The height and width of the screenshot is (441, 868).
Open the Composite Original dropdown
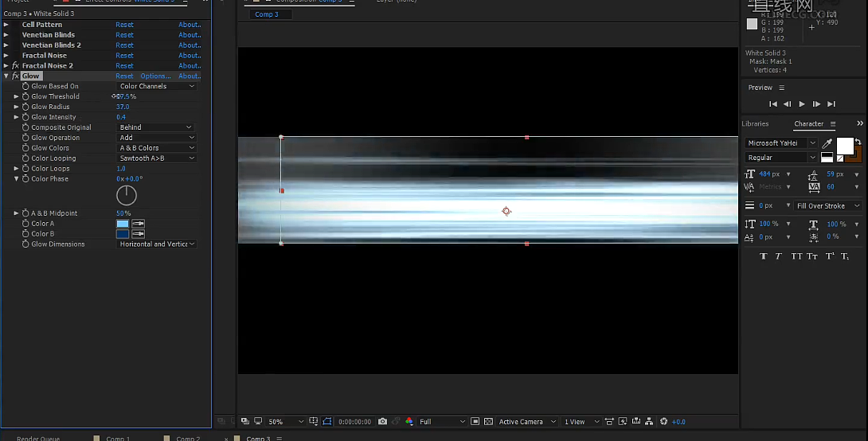pyautogui.click(x=155, y=127)
